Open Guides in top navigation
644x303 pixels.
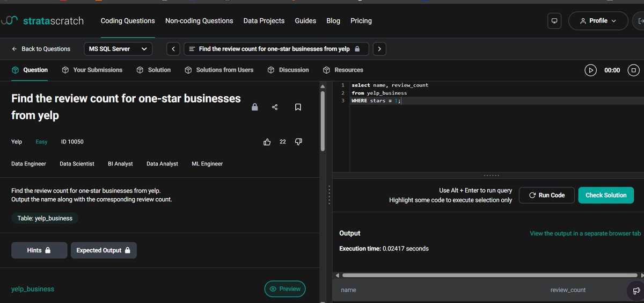(305, 21)
